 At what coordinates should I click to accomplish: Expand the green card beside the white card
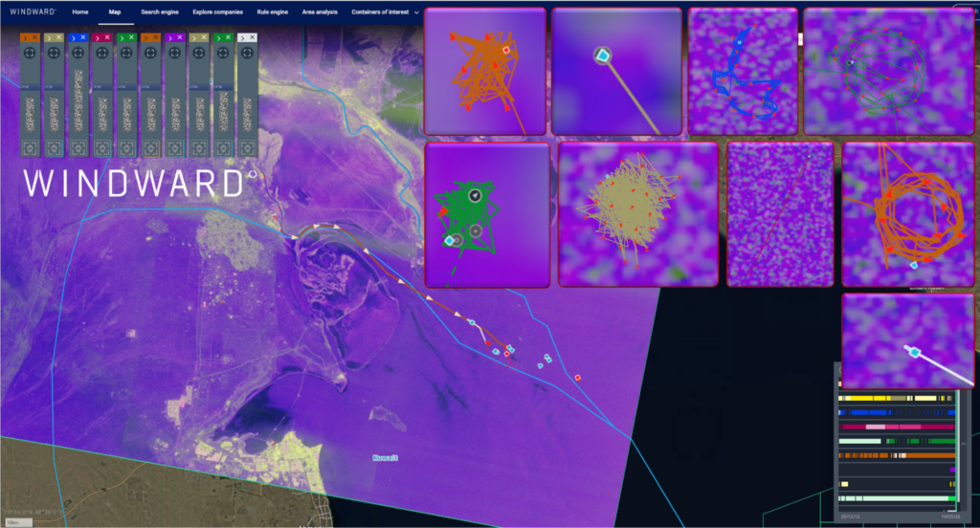[x=219, y=38]
